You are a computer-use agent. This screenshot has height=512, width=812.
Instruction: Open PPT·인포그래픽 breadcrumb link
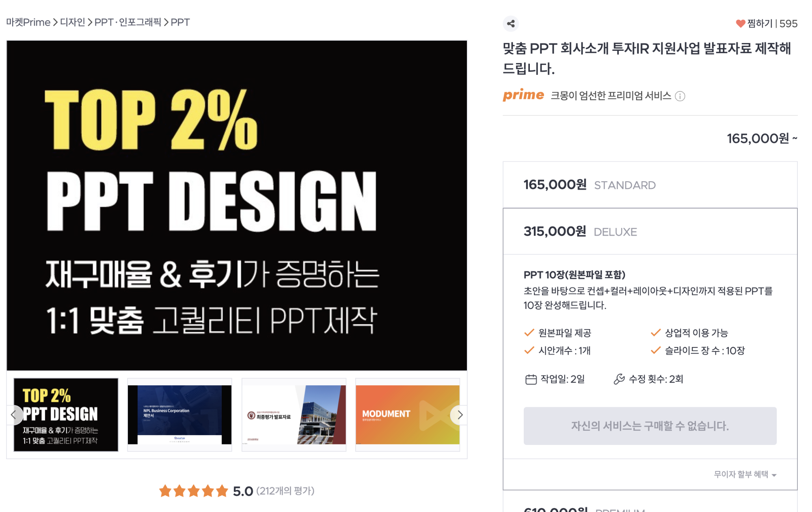click(128, 22)
